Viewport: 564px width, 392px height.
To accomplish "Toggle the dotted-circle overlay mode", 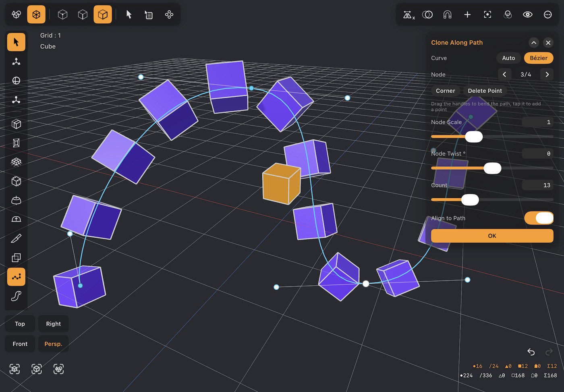I will (427, 15).
